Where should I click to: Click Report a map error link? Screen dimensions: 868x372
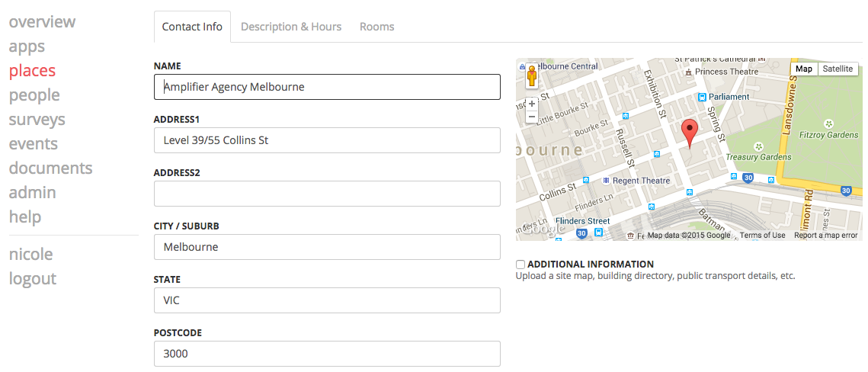coord(825,236)
